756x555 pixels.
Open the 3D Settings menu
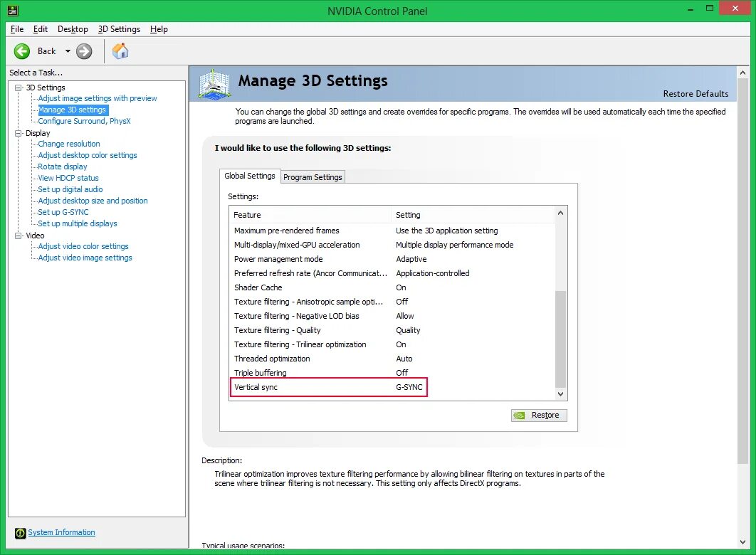pyautogui.click(x=119, y=29)
